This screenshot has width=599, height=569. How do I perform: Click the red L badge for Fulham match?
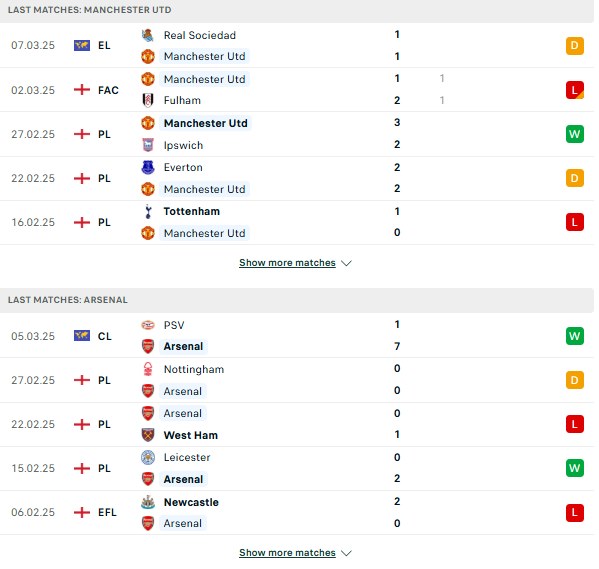tap(575, 90)
